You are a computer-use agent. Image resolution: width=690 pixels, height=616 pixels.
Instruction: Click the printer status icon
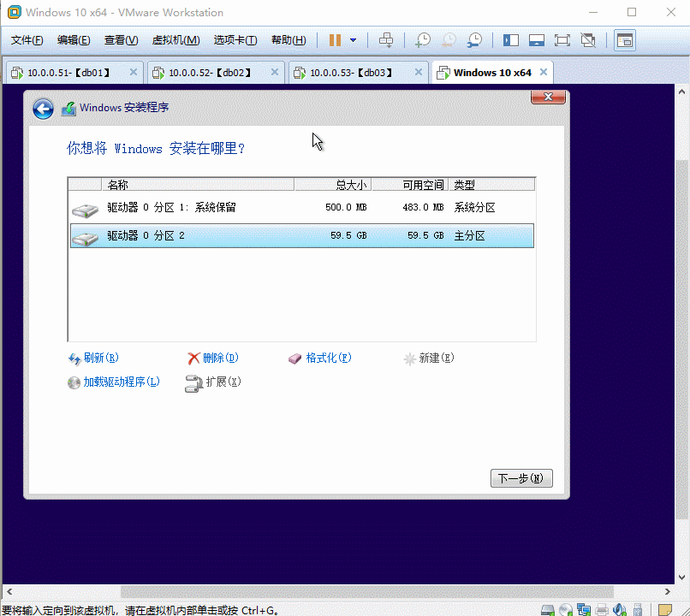602,610
